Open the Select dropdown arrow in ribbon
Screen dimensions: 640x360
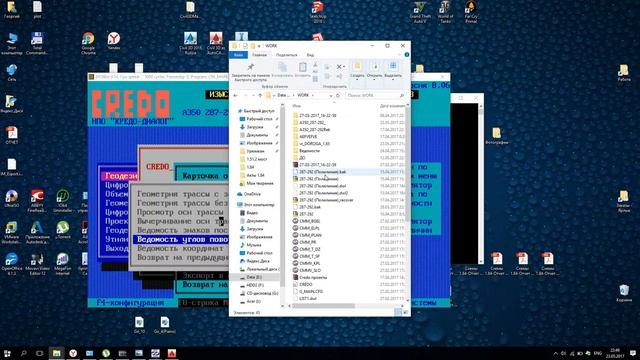[x=393, y=80]
